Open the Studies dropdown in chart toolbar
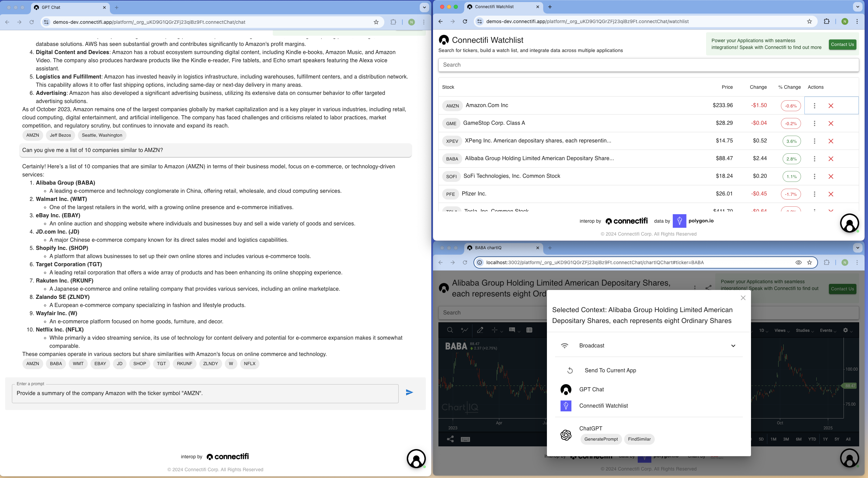The height and width of the screenshot is (478, 868). pyautogui.click(x=805, y=330)
